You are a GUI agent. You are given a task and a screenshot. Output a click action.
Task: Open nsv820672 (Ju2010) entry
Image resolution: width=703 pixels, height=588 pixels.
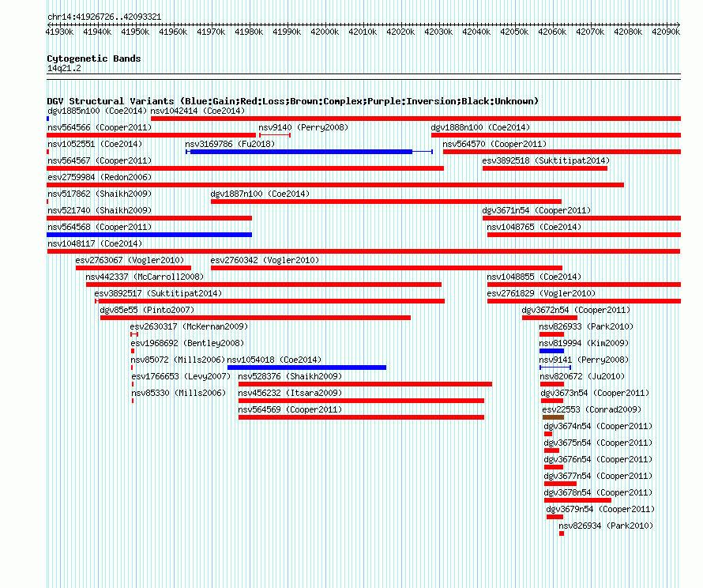(582, 376)
